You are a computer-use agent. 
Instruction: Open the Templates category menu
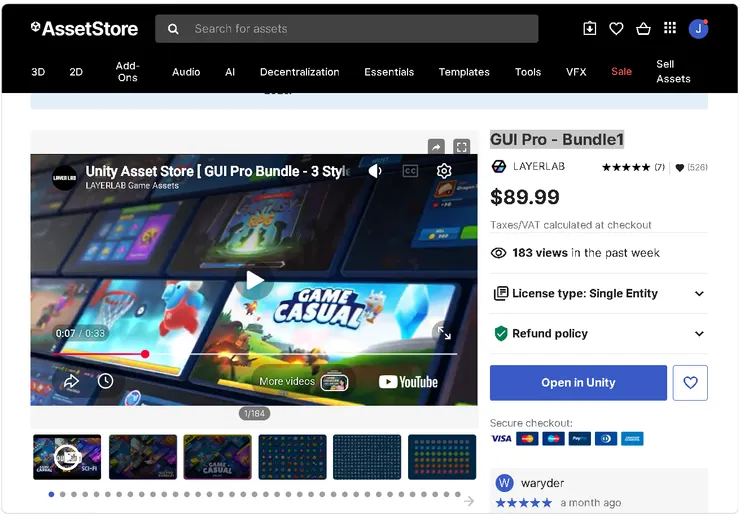(464, 72)
